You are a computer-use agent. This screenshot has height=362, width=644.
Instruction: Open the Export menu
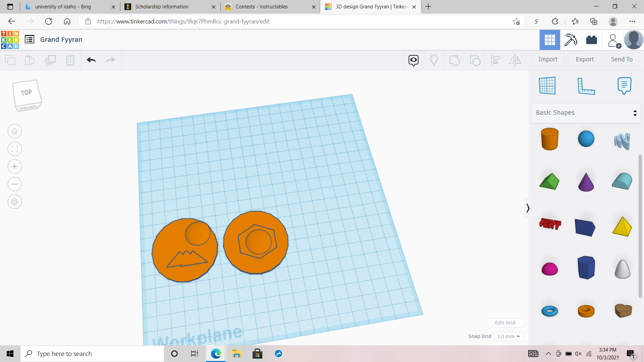585,59
